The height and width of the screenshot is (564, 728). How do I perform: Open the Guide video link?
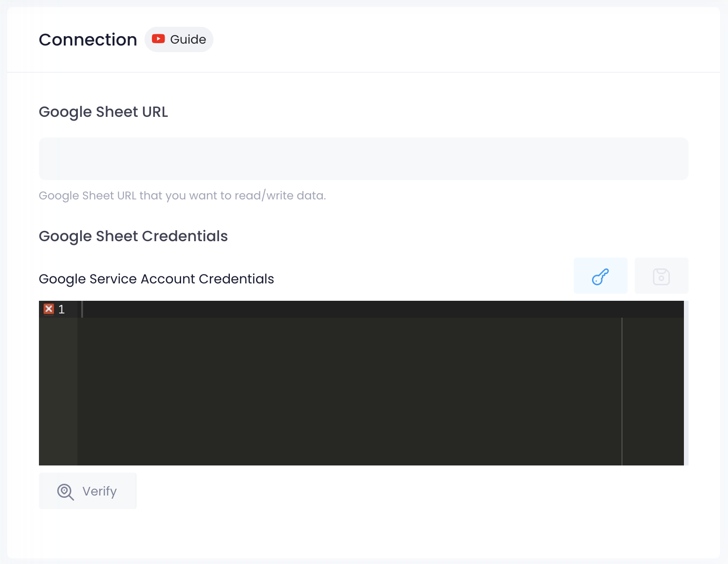click(188, 39)
